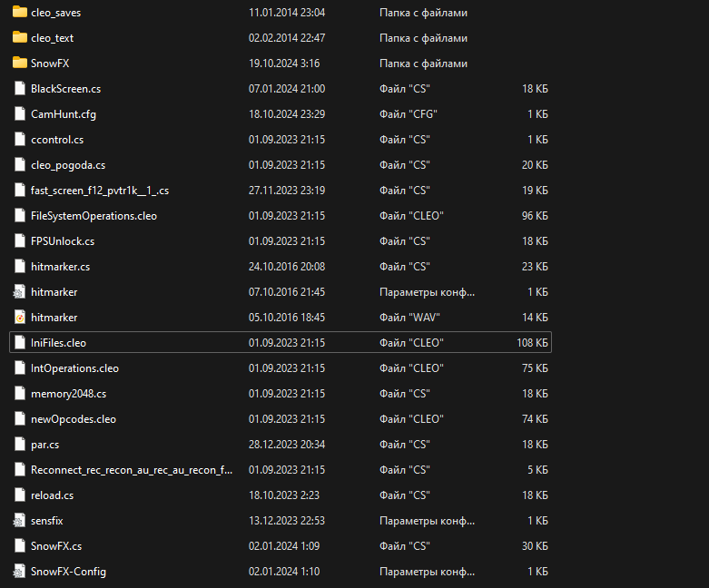This screenshot has width=709, height=588.
Task: Click the SnowFX folder icon
Action: click(20, 64)
